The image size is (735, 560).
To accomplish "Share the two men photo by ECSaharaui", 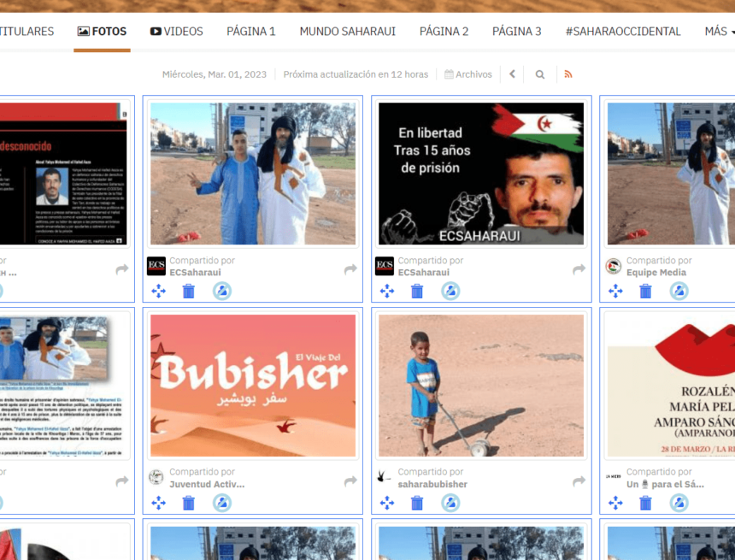I will (x=350, y=269).
